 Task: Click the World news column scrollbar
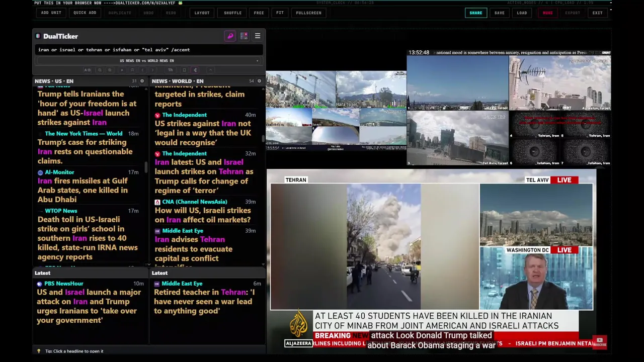(x=263, y=138)
